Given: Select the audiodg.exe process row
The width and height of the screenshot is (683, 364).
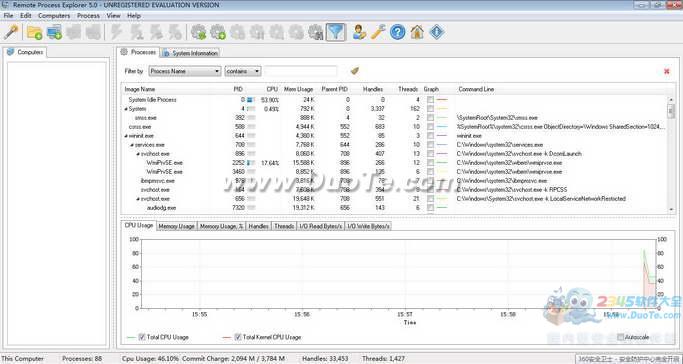Looking at the screenshot, I should (394, 208).
